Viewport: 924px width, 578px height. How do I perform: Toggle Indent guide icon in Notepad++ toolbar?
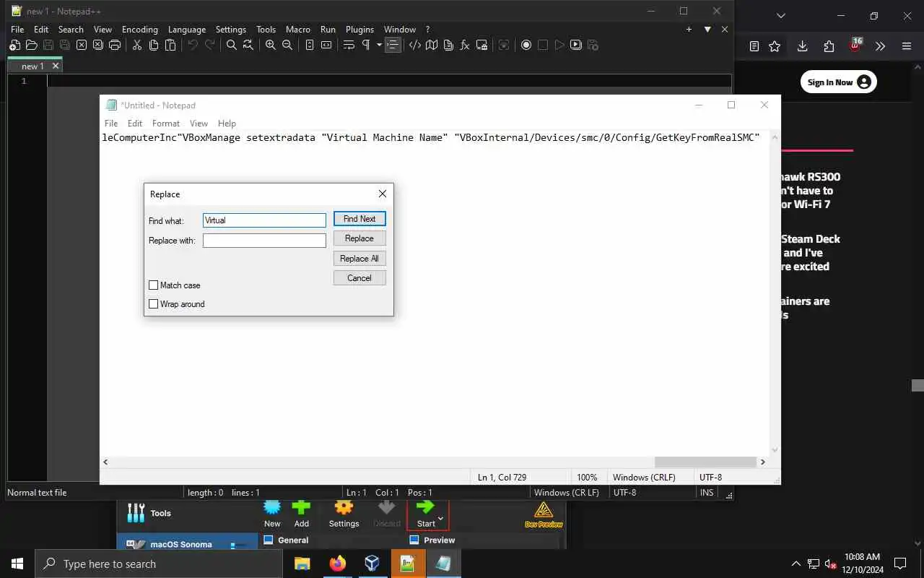[x=393, y=45]
